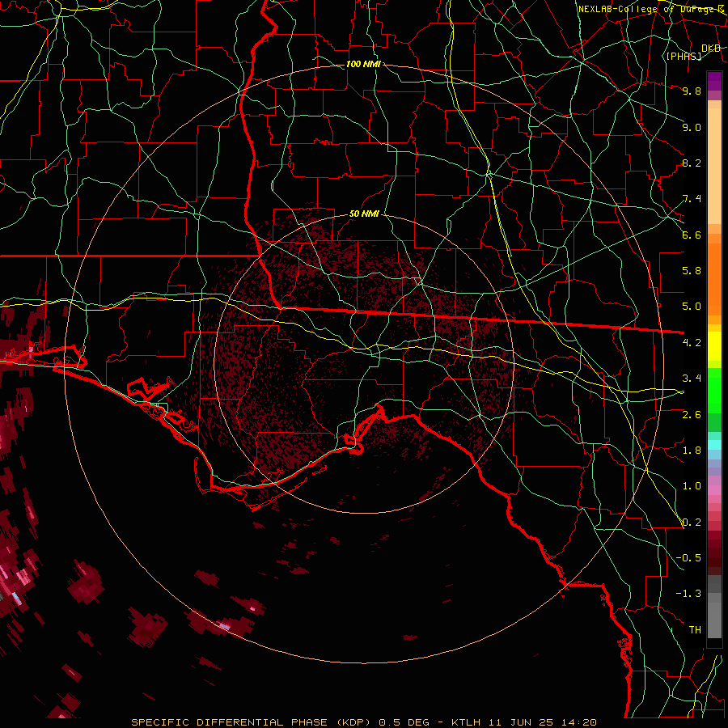Screen dimensions: 728x728
Task: Click the pink segment of color bar
Action: click(714, 490)
